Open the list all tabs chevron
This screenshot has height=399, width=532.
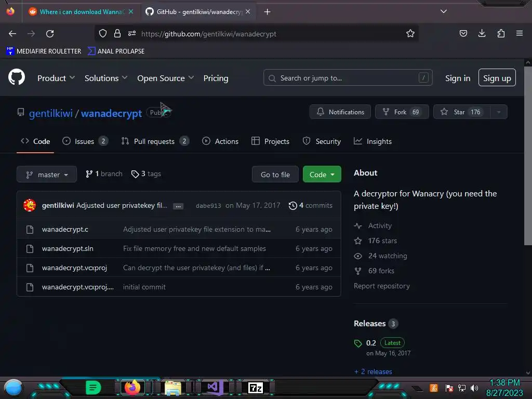coord(444,11)
